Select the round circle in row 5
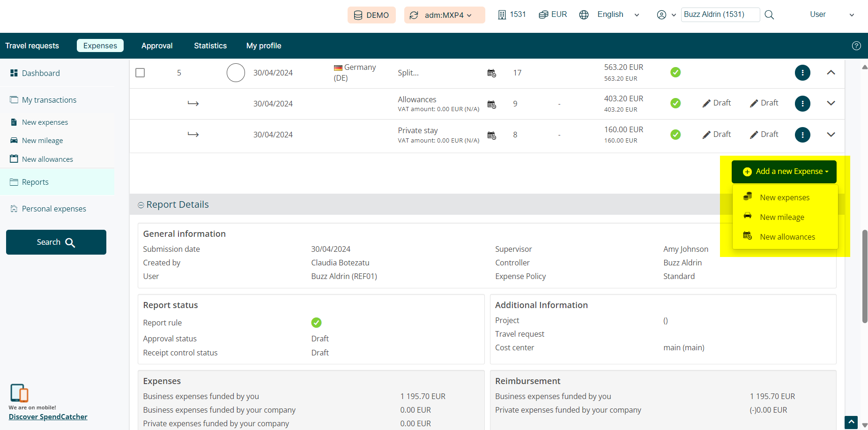868x430 pixels. point(236,73)
